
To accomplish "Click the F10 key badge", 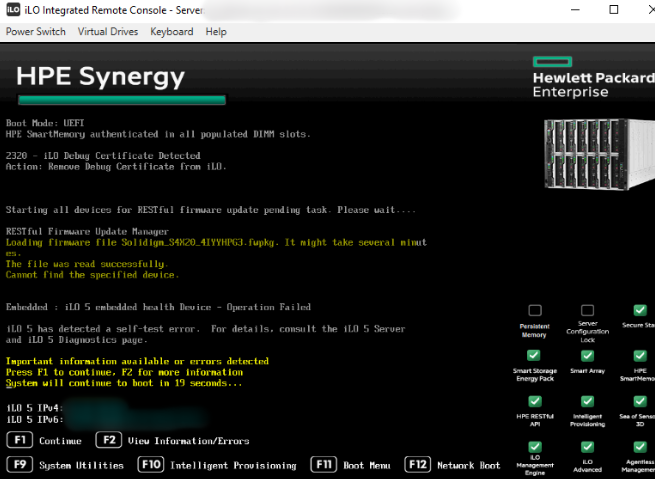I will point(150,464).
